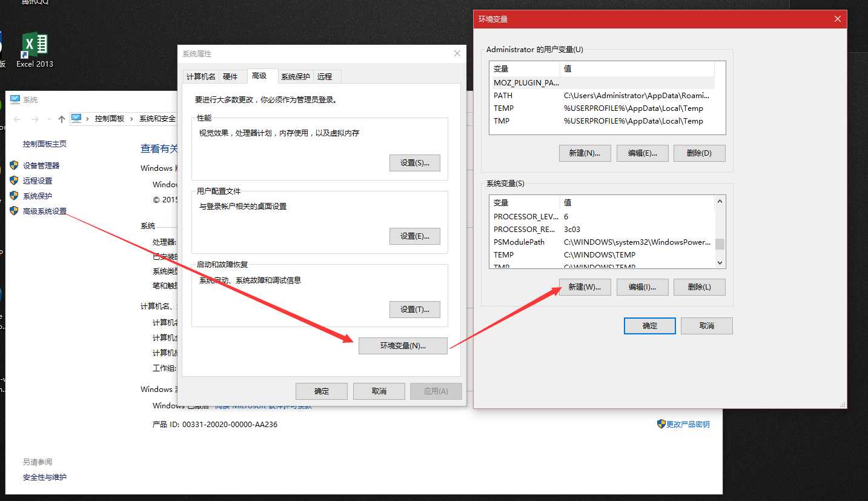Open 高级系统设置 link

click(x=45, y=211)
